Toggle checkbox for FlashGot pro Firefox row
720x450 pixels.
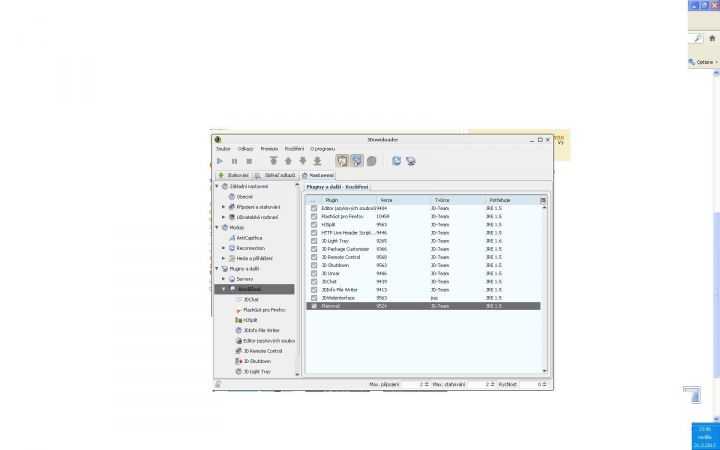click(x=314, y=216)
